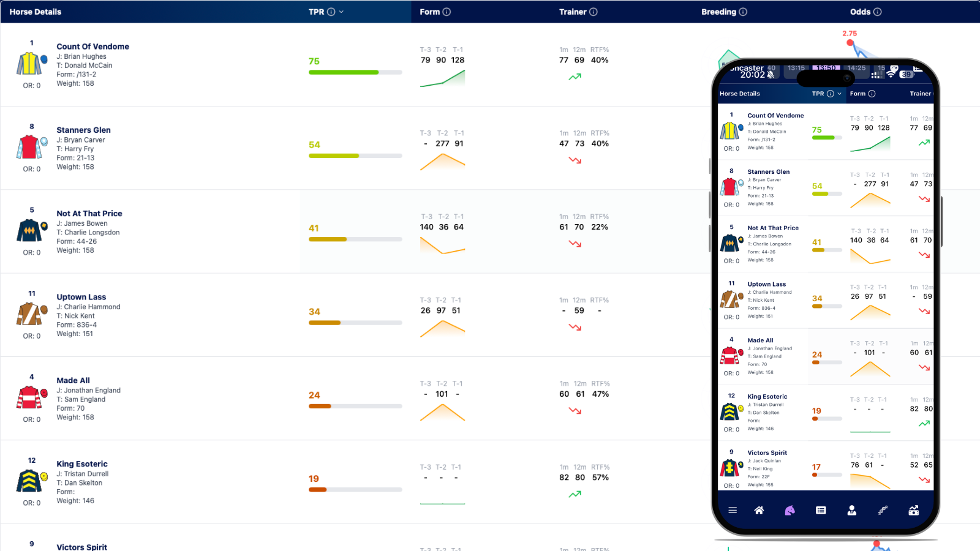Select the purple horse head icon
980x551 pixels.
click(x=790, y=511)
